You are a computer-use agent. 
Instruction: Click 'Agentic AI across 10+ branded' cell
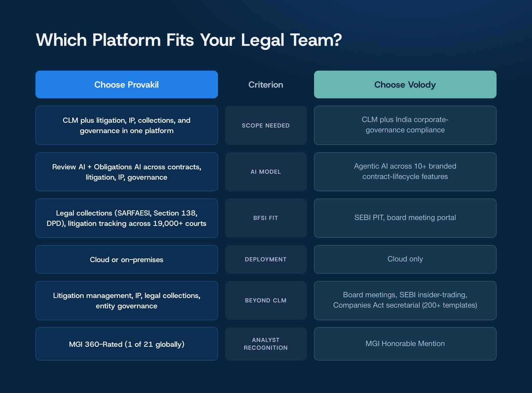[x=405, y=172]
